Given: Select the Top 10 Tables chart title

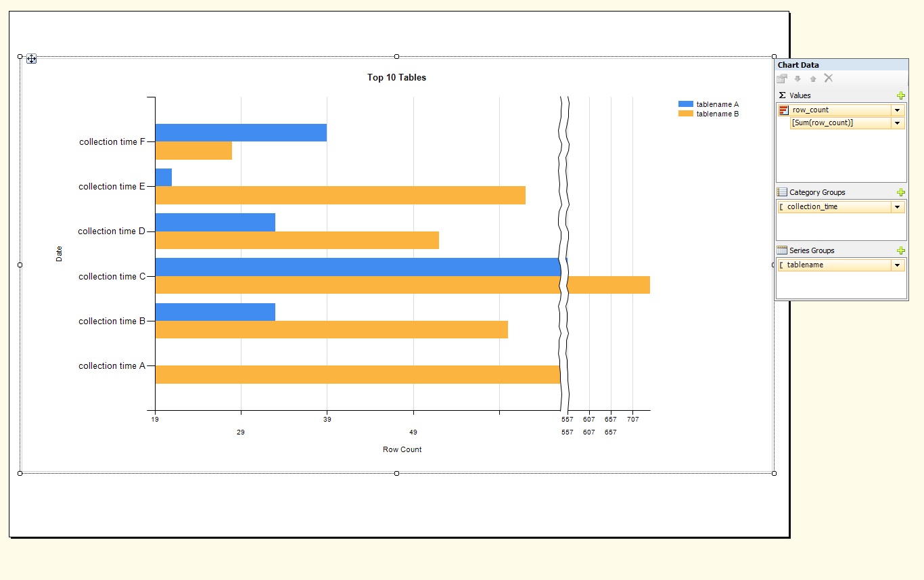Looking at the screenshot, I should click(396, 77).
